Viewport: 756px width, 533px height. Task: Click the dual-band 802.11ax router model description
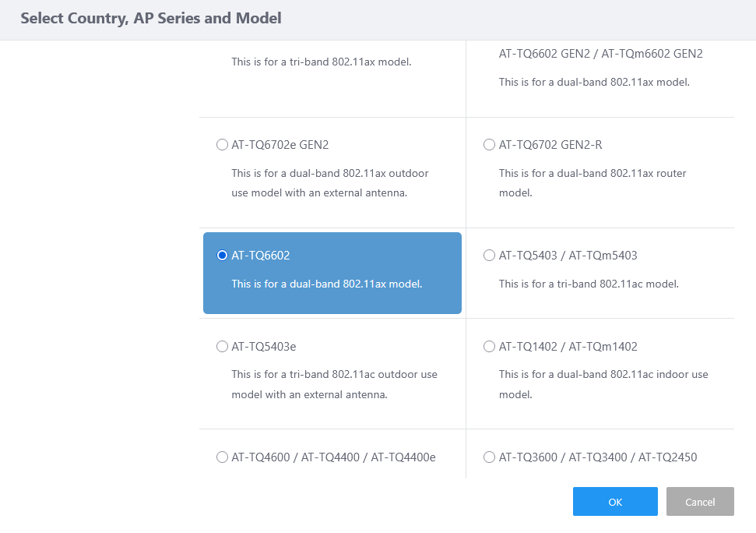point(592,182)
